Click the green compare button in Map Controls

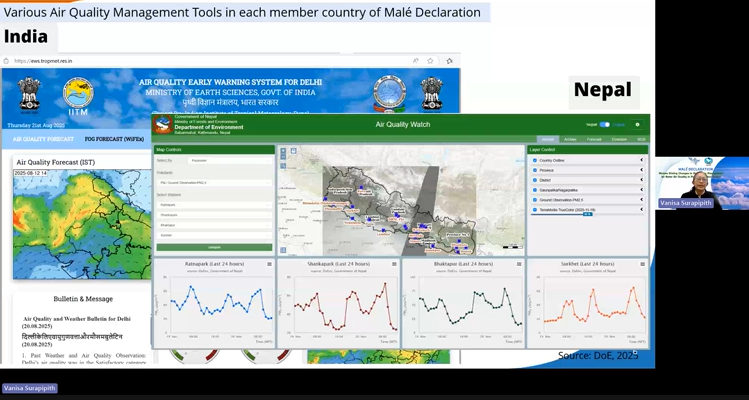pos(214,247)
